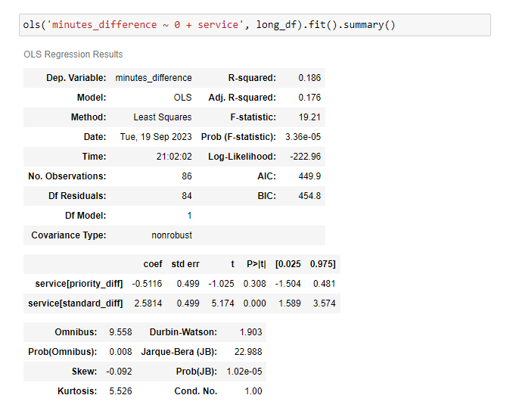
Task: Select the time value 21:02:02
Action: click(x=174, y=157)
